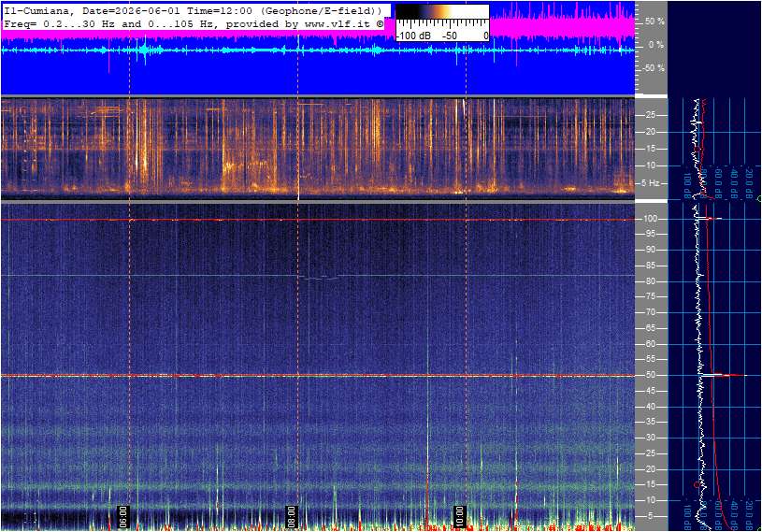Click the red 100 Hz harmonic line
Screen dimensions: 762x532
[318, 220]
